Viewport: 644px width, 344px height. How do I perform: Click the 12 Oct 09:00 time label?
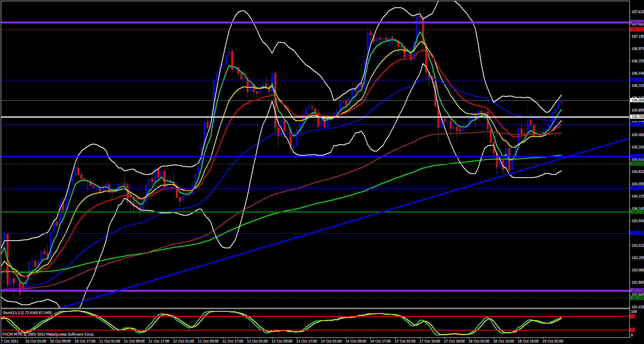pos(208,341)
